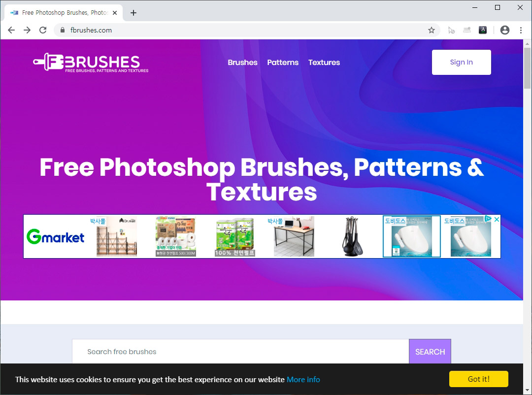Bookmark this page with the star icon
532x395 pixels.
[x=431, y=30]
